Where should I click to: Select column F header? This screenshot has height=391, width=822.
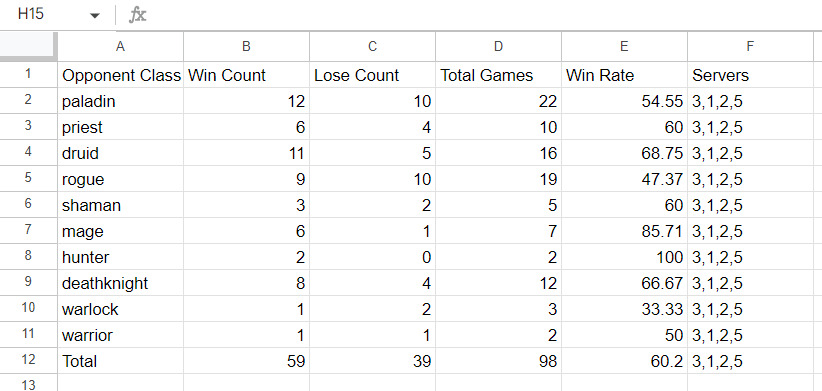point(750,47)
